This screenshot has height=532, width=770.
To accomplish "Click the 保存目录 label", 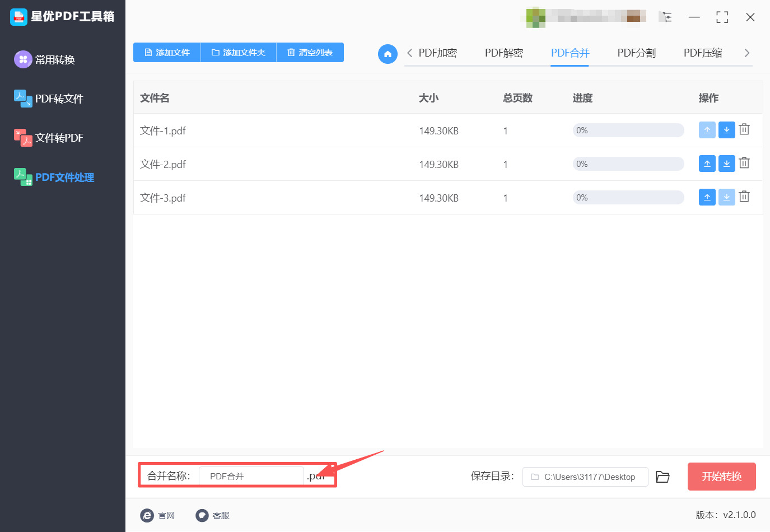I will (492, 476).
